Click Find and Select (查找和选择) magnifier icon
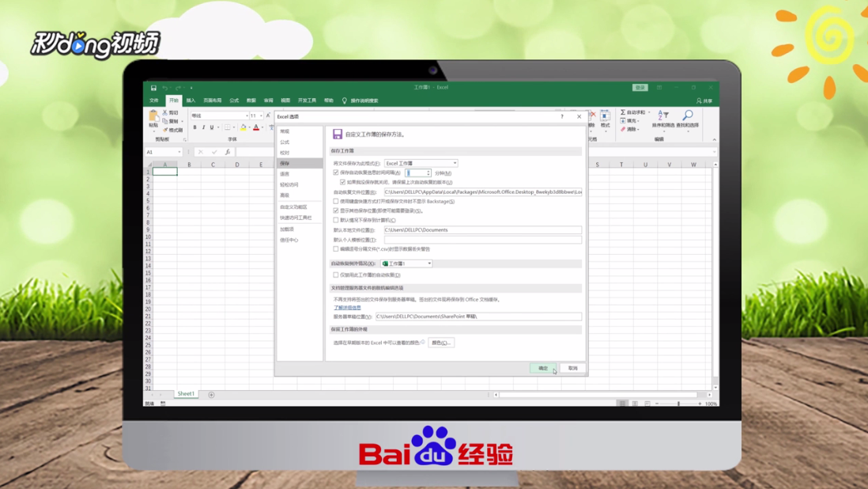 688,116
